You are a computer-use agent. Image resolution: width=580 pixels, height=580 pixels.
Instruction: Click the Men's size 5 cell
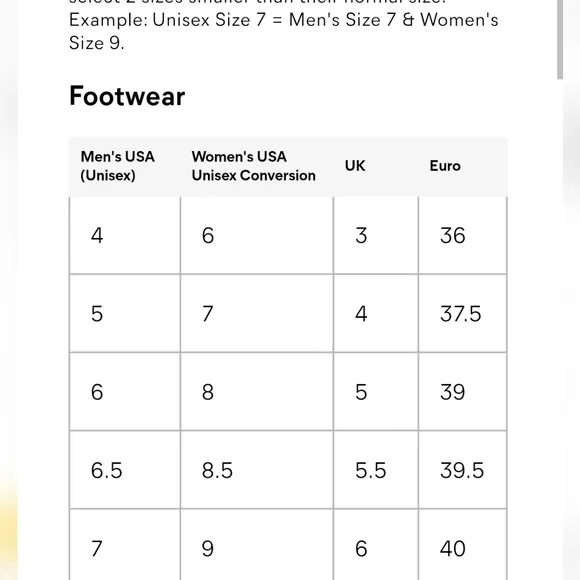tap(125, 314)
